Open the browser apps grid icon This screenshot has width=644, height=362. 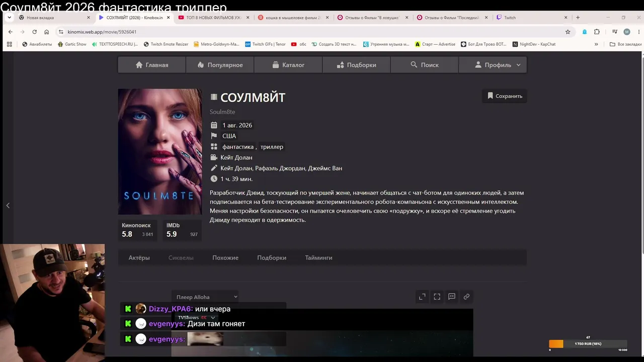(x=9, y=44)
